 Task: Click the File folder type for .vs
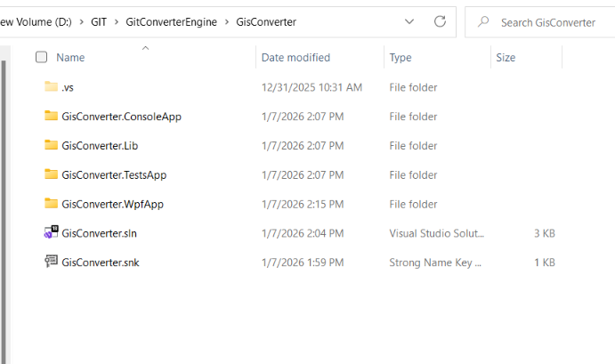pos(413,87)
